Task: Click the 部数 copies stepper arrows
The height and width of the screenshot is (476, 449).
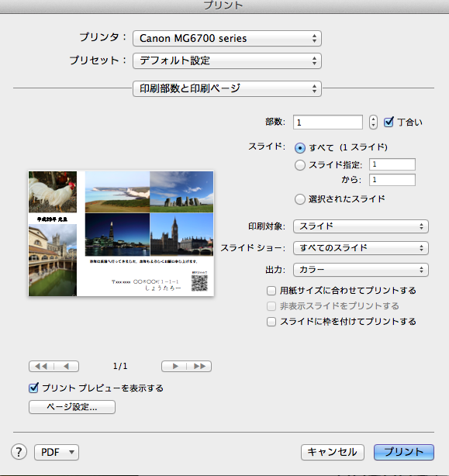Action: (x=373, y=122)
